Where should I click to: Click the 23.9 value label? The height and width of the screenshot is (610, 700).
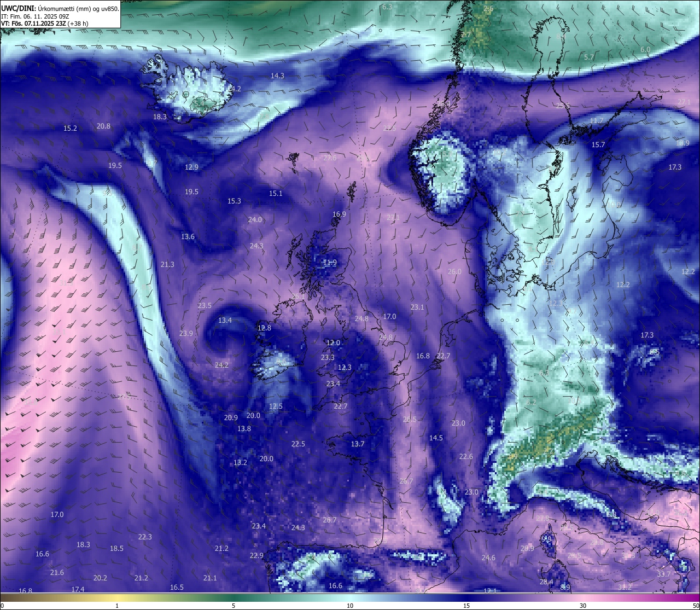click(x=186, y=333)
